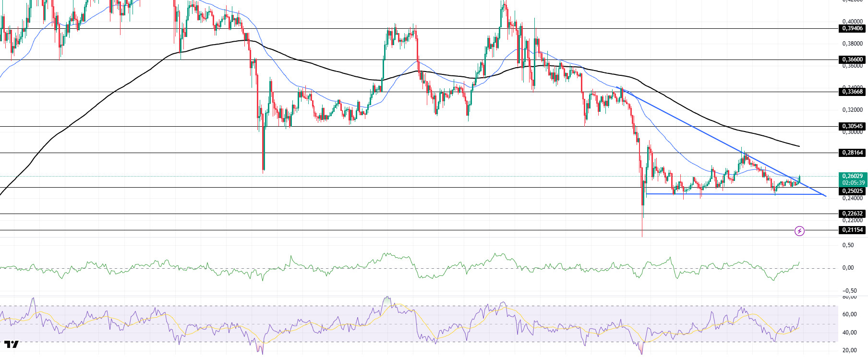
Task: Select the 0,30545 price level label
Action: pyautogui.click(x=852, y=126)
